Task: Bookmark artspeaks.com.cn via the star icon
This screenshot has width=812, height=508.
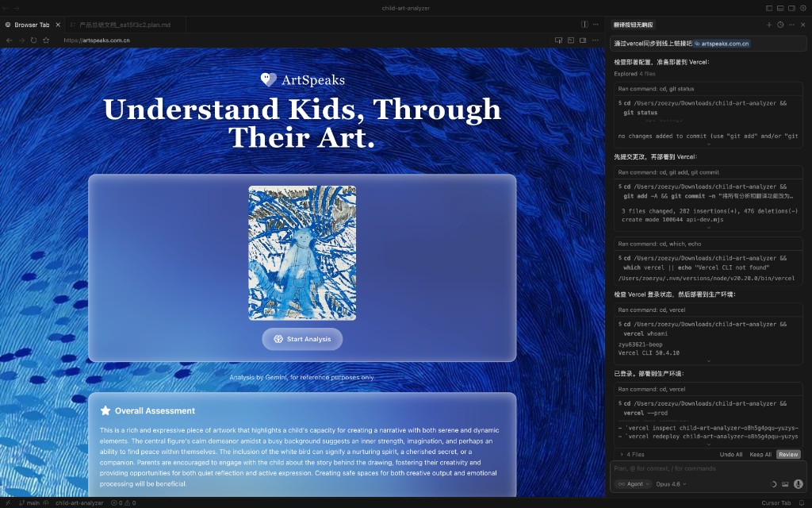Action: (45, 40)
